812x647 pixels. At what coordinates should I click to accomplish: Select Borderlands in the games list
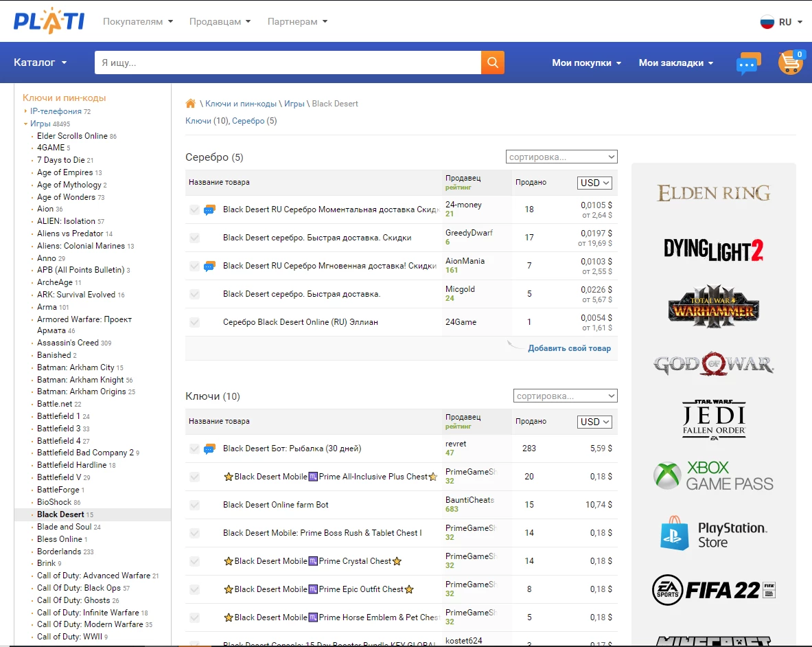59,551
